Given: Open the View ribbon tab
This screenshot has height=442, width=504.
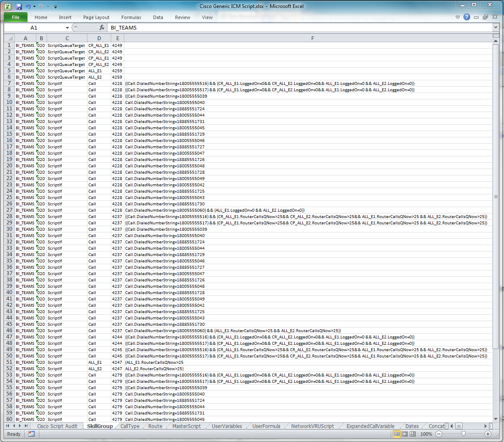Looking at the screenshot, I should click(x=207, y=17).
